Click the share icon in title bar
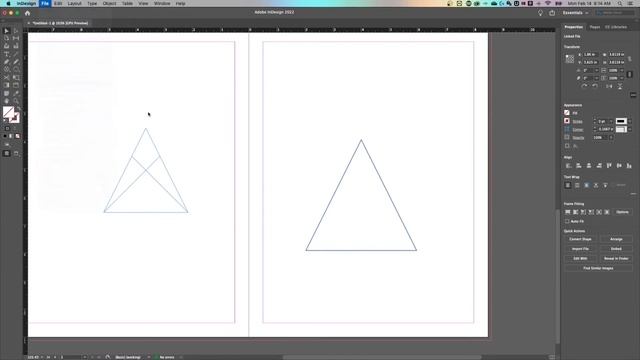The image size is (640, 360). 552,13
